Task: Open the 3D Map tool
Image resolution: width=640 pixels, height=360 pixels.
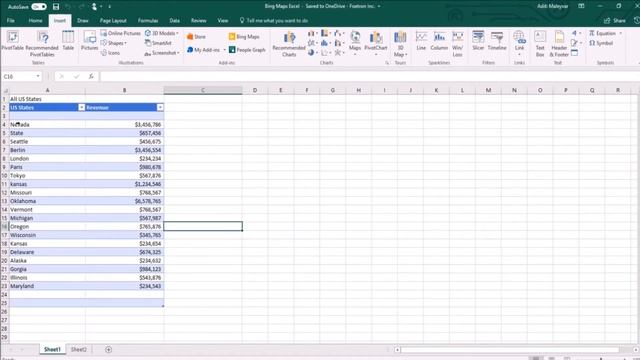Action: (400, 43)
